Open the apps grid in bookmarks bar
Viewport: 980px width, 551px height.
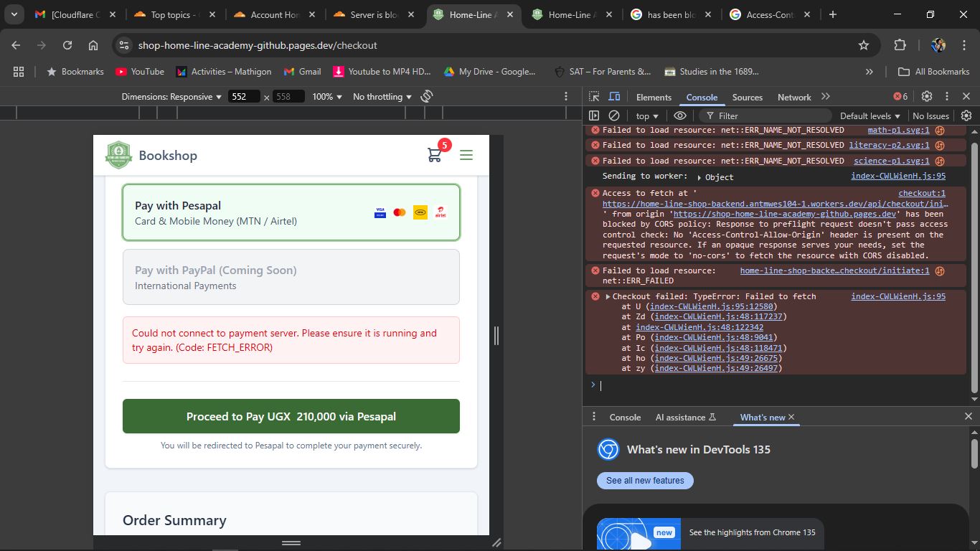19,72
